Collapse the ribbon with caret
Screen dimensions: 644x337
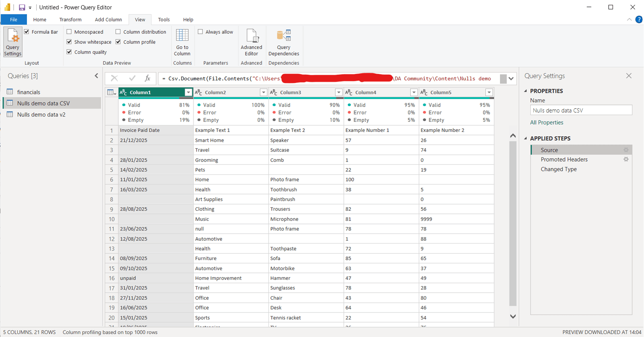pos(629,19)
